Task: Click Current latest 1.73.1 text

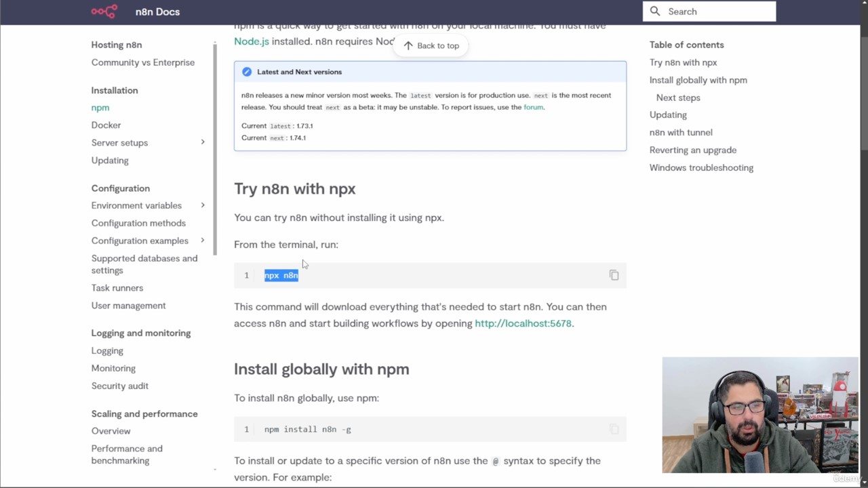Action: pos(277,126)
